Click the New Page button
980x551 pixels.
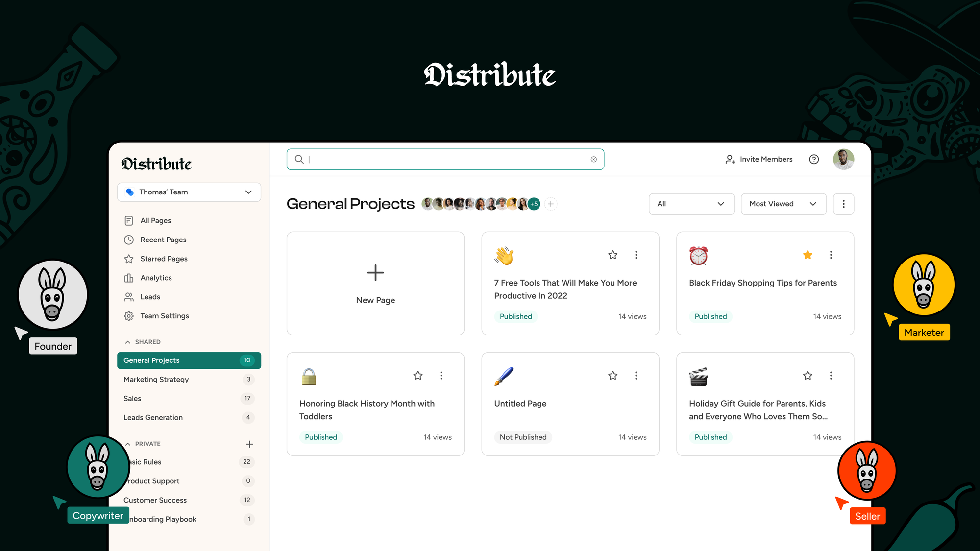click(375, 283)
